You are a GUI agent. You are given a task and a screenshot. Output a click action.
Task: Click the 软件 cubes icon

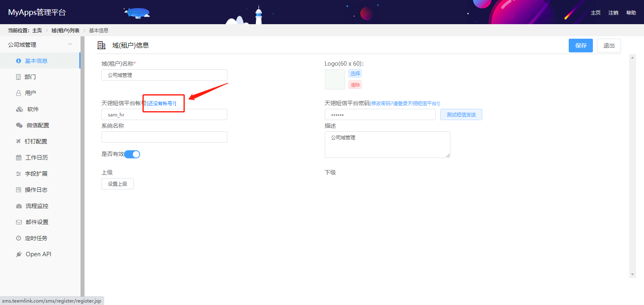coord(19,109)
